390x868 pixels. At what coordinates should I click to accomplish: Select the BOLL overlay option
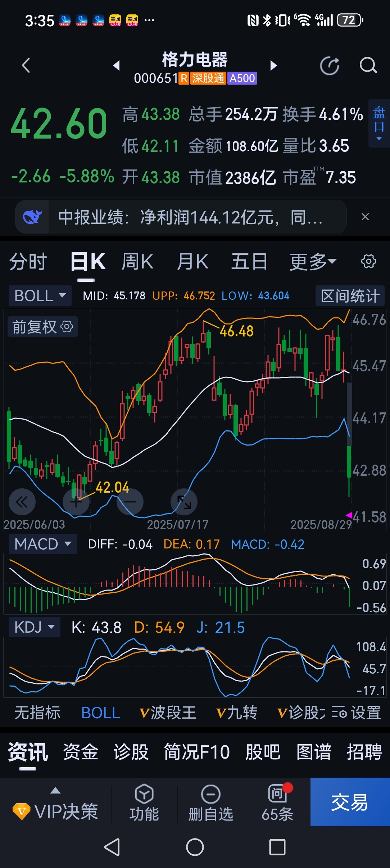[101, 713]
